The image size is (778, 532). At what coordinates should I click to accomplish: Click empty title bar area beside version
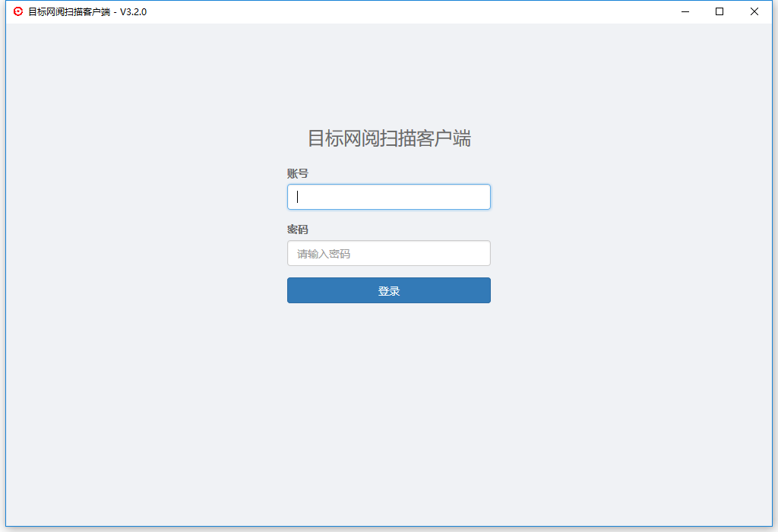[x=380, y=11]
